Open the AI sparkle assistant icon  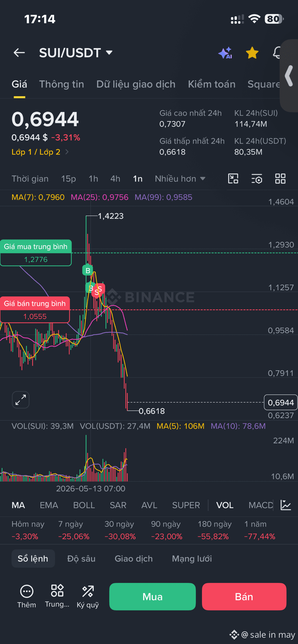coord(225,53)
